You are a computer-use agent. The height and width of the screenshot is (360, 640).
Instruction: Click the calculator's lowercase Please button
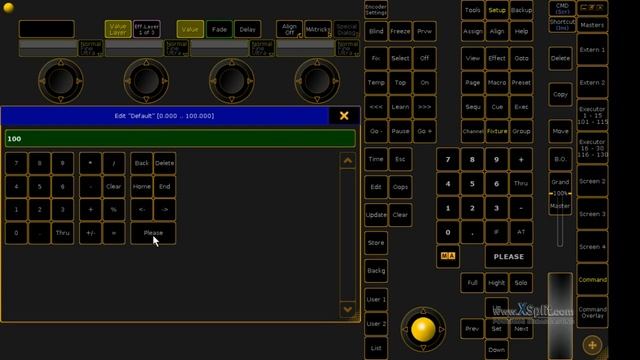coord(153,233)
